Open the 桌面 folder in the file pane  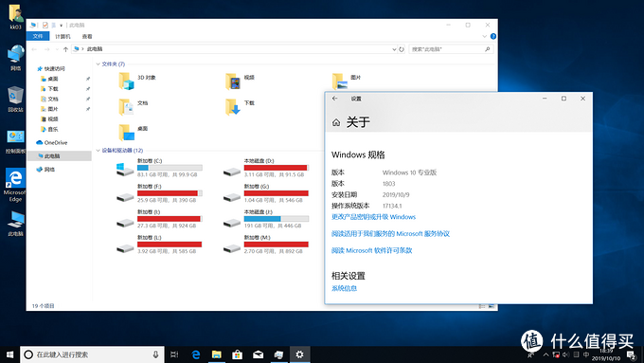click(x=134, y=133)
